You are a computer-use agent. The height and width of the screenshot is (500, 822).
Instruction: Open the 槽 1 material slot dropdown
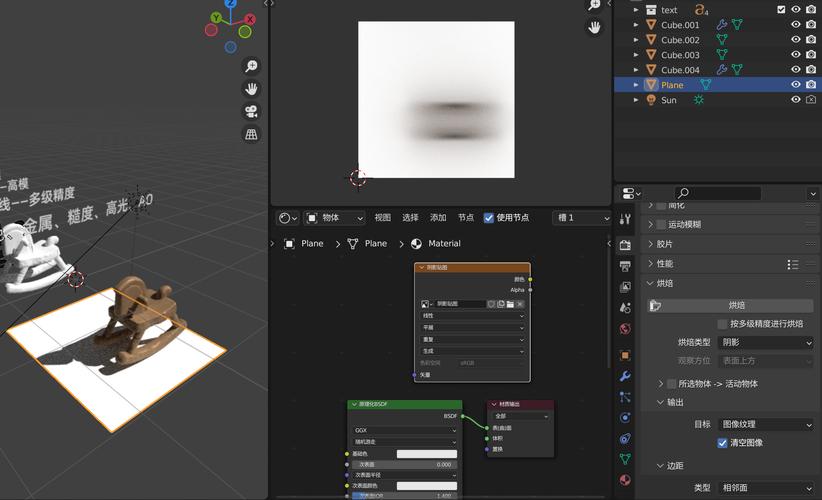tap(582, 218)
